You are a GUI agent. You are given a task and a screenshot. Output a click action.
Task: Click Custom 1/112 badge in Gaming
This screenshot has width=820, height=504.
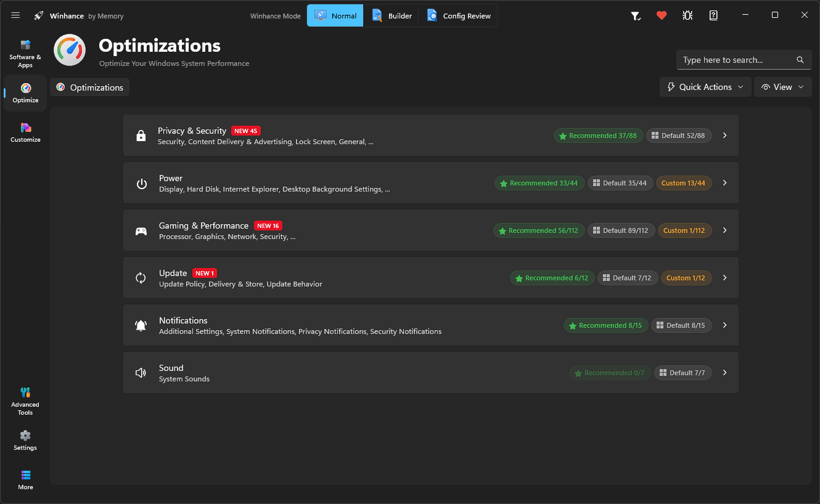pyautogui.click(x=685, y=230)
